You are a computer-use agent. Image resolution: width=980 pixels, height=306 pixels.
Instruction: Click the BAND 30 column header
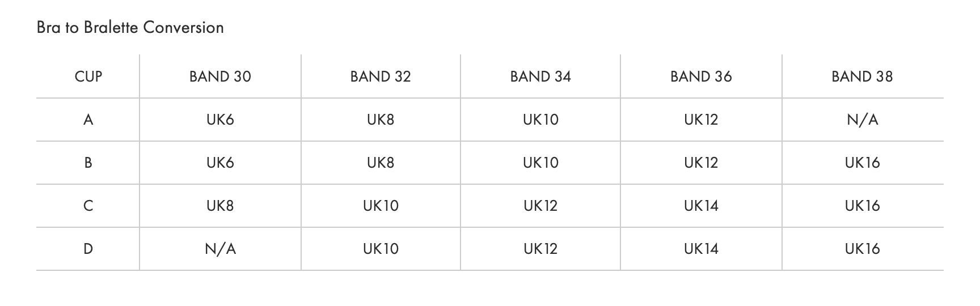coord(220,76)
